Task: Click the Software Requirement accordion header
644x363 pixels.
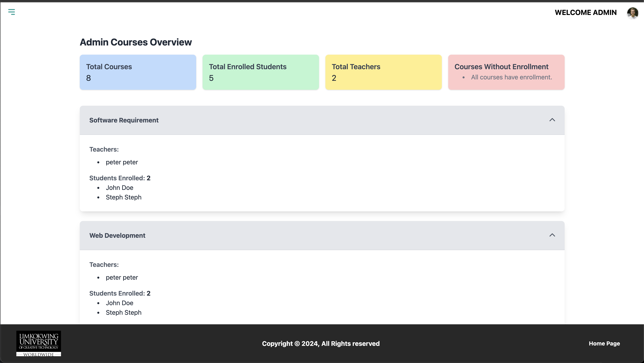Action: point(322,120)
